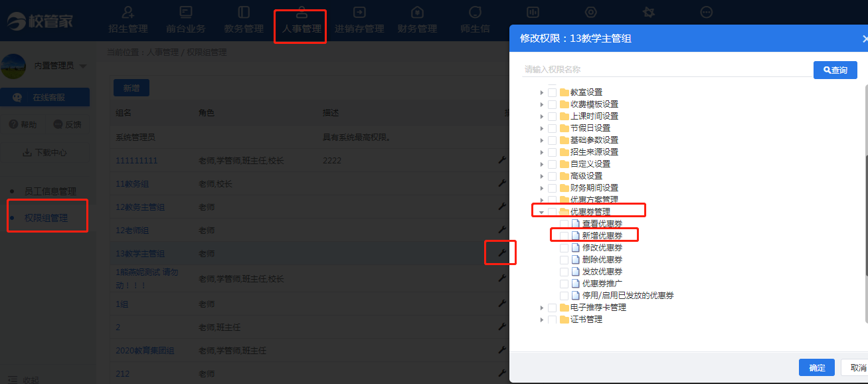Screen dimensions: 868x384
Task: Open 教务管理 module icon
Action: [244, 12]
